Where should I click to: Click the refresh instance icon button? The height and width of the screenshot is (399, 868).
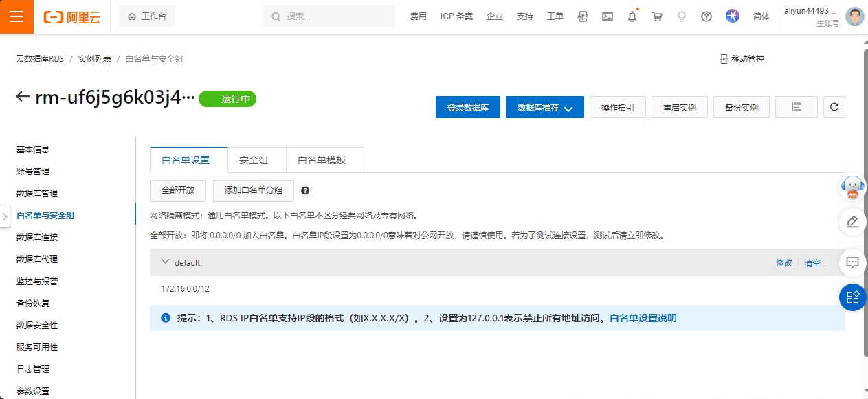[x=834, y=107]
